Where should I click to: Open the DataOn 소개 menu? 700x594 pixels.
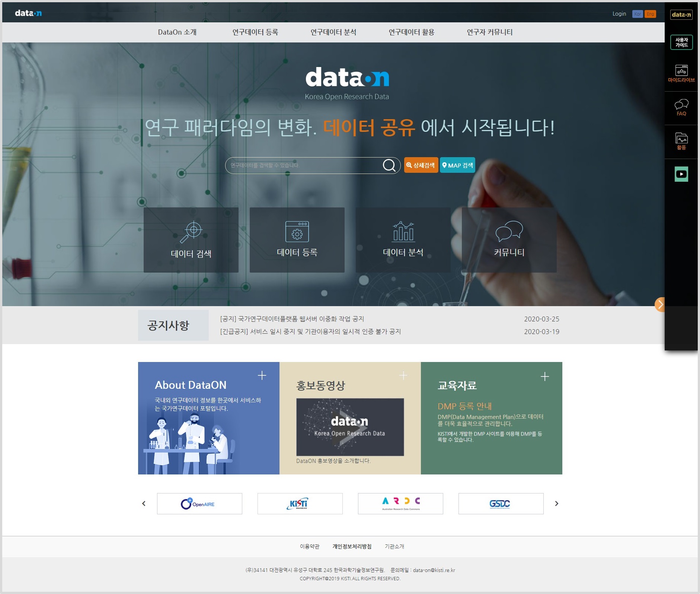pyautogui.click(x=177, y=32)
